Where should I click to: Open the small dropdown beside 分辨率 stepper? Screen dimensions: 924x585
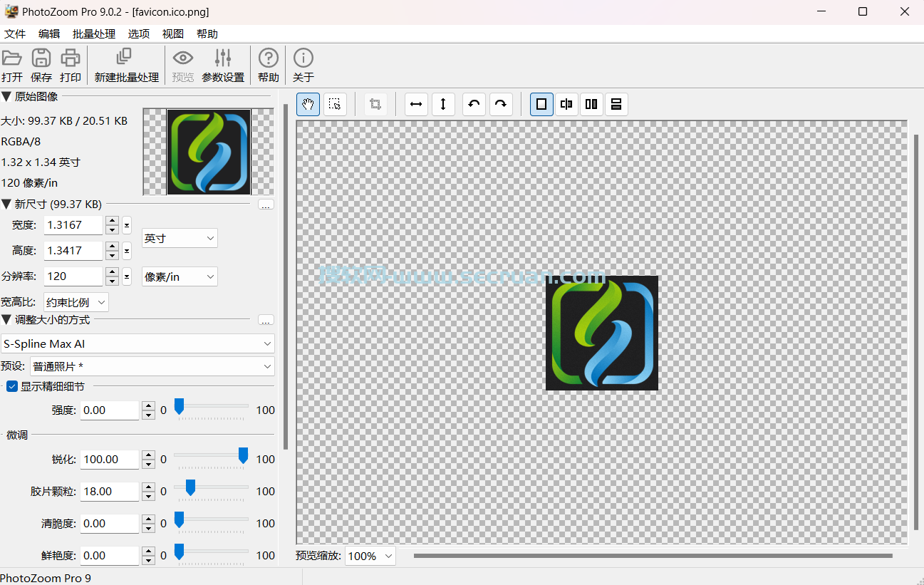pos(127,276)
